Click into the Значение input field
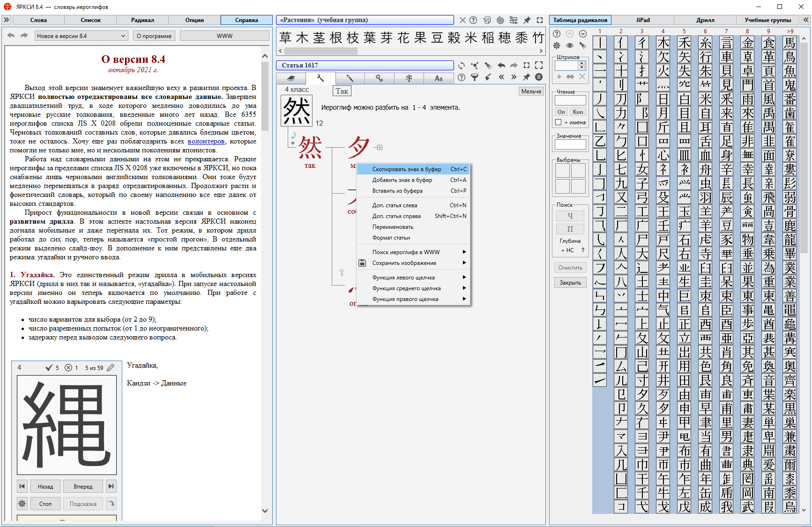This screenshot has width=812, height=527. pyautogui.click(x=570, y=144)
